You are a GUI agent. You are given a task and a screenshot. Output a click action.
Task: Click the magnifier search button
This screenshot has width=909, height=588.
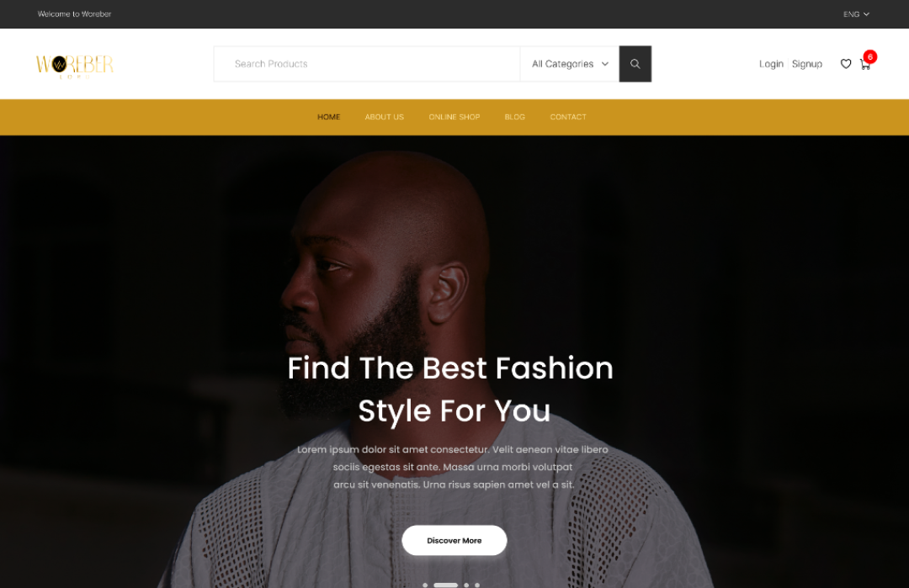[635, 64]
